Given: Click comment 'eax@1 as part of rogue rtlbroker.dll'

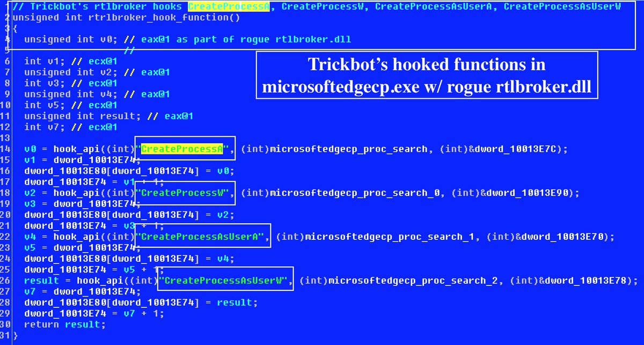Looking at the screenshot, I should click(246, 40).
